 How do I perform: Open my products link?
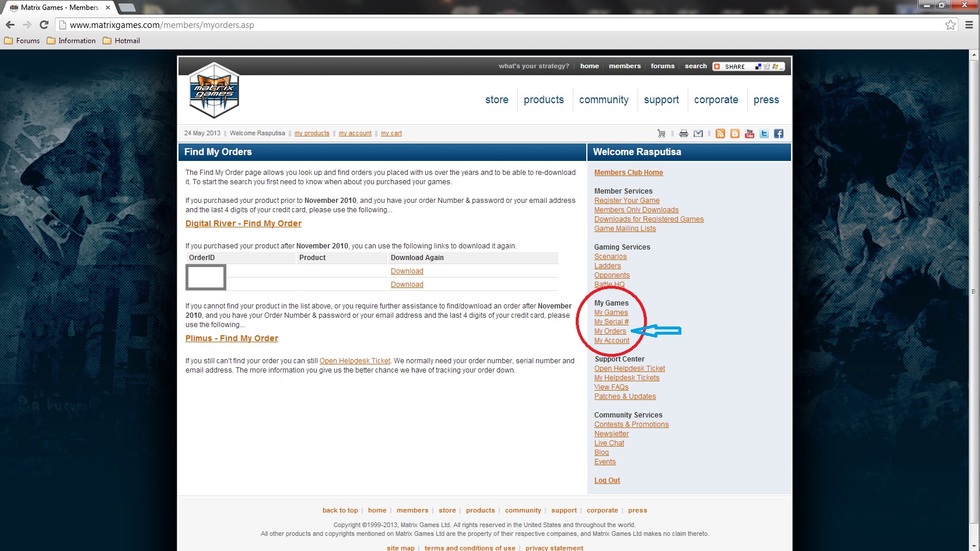click(312, 134)
